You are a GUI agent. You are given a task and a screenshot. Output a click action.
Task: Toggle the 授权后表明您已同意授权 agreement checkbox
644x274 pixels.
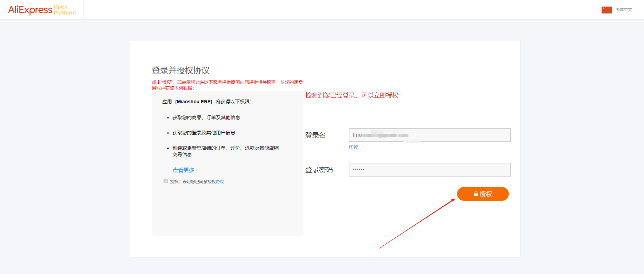click(x=166, y=181)
